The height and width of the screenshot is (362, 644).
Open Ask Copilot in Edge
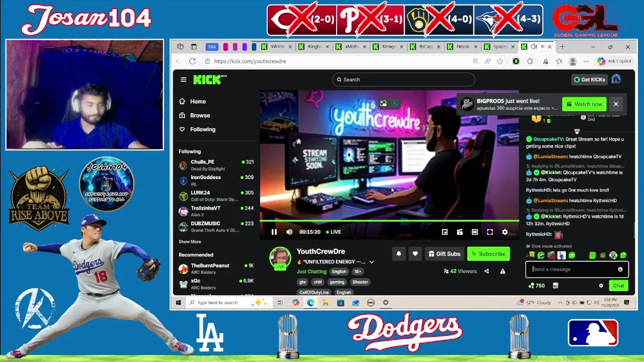coord(614,61)
